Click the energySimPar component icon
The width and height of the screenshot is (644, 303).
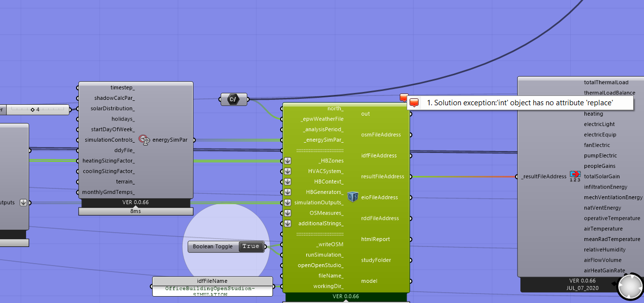pos(144,140)
